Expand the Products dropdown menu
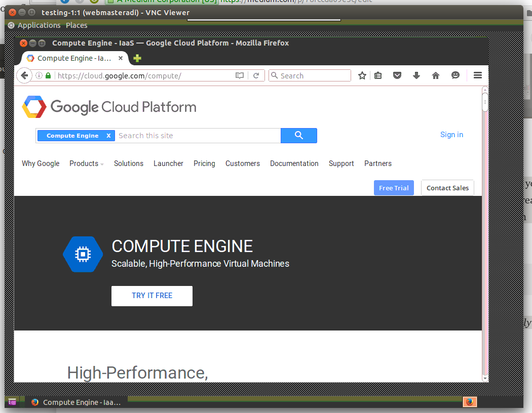Image resolution: width=532 pixels, height=413 pixels. [87, 163]
